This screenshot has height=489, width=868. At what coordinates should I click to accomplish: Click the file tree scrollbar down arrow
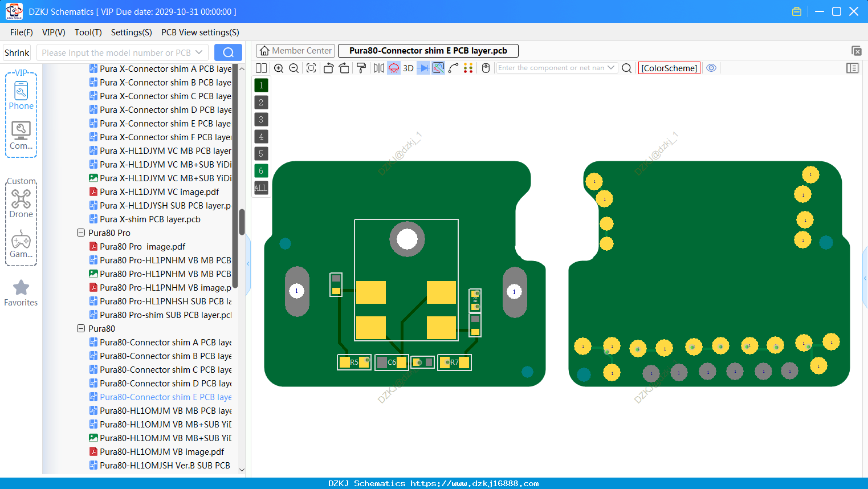coord(242,470)
